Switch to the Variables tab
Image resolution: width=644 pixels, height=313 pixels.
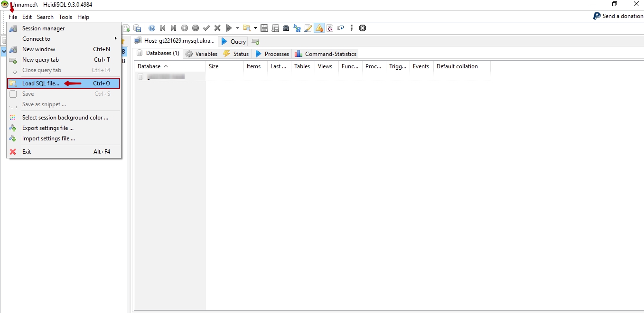[x=202, y=54]
